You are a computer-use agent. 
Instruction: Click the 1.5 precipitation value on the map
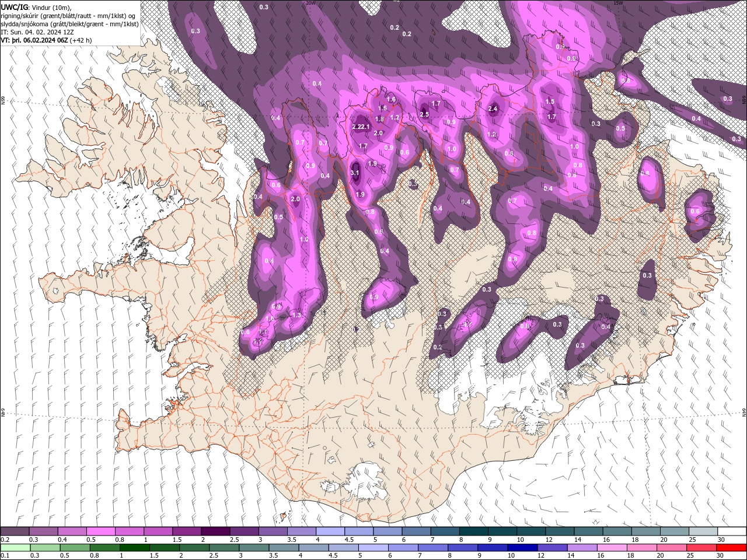click(550, 101)
